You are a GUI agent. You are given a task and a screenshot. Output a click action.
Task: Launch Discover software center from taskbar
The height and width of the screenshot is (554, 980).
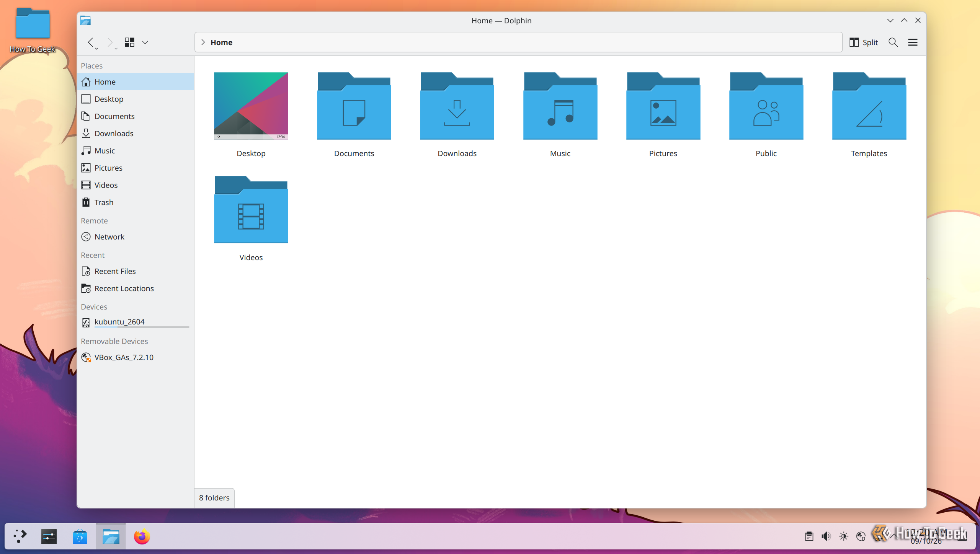tap(80, 536)
